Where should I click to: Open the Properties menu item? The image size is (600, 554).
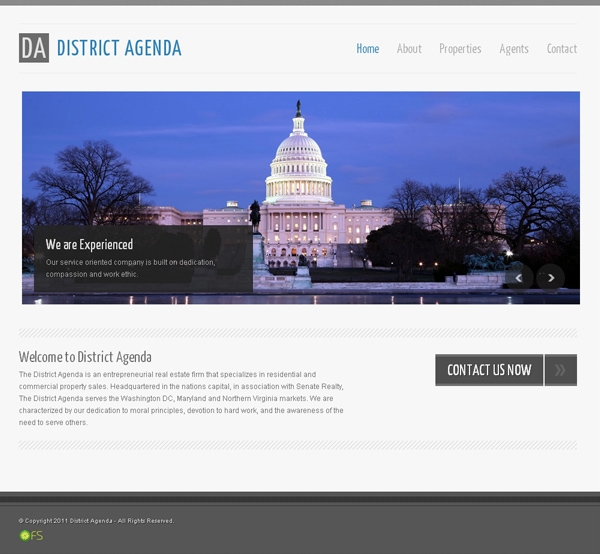460,49
